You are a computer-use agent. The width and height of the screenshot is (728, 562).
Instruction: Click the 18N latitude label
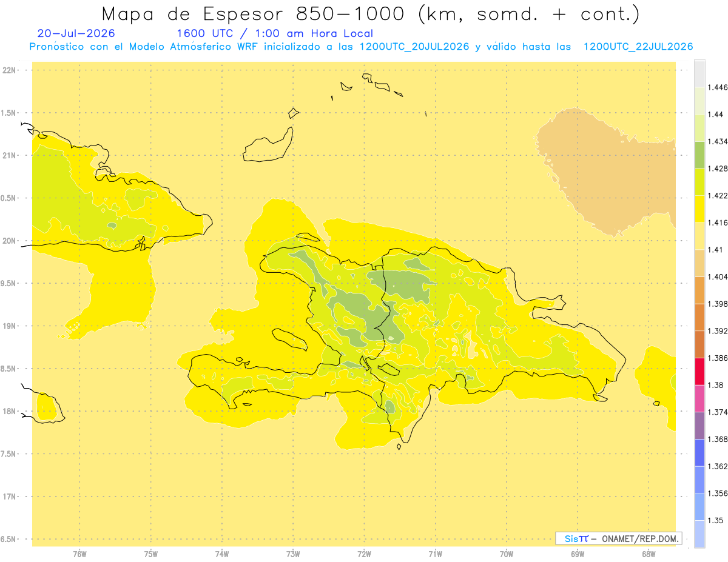click(10, 412)
